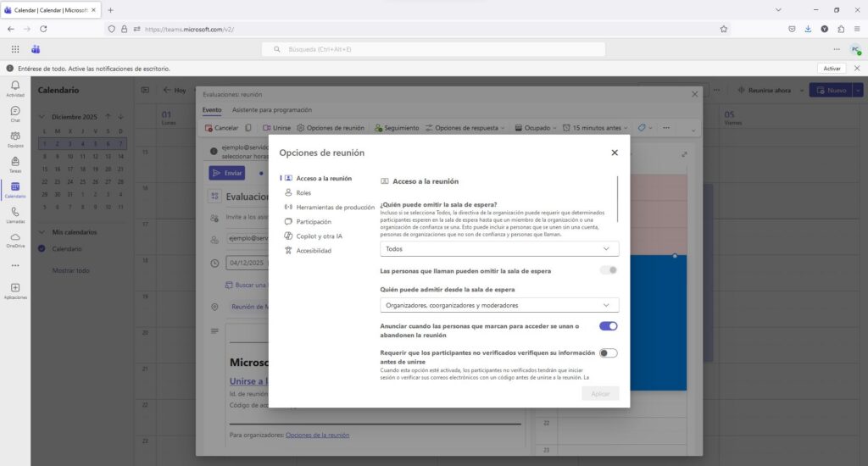Image resolution: width=868 pixels, height=466 pixels.
Task: Open Llamadas in the Teams sidebar
Action: (x=15, y=215)
